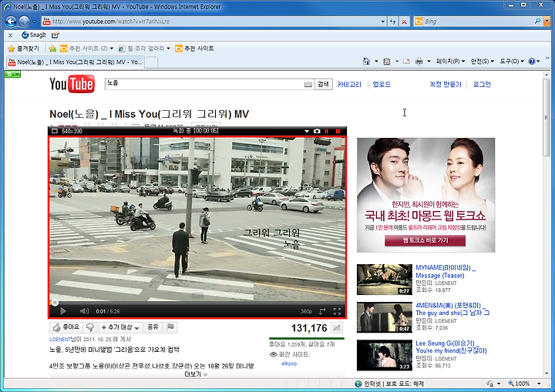Screen dimensions: 555x392
Task: Close the Snagit toolbar with X
Action: [x=10, y=35]
